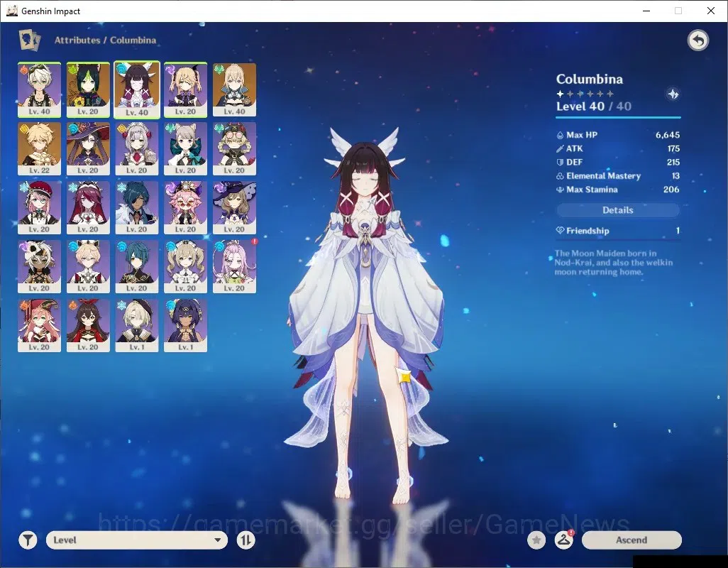Select the pink-haired Hydro card with red alert

point(234,266)
